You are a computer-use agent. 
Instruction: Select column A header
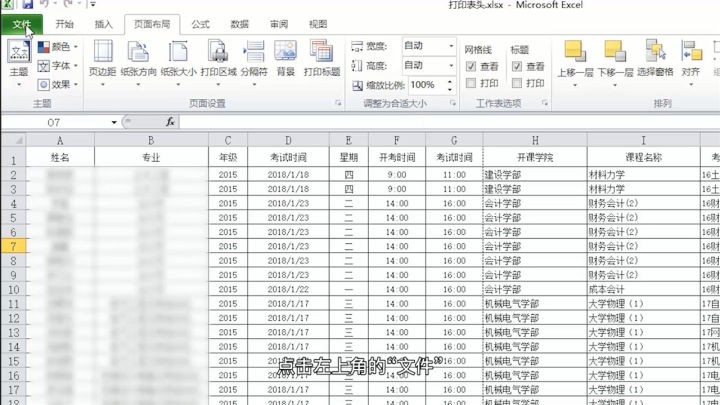[x=60, y=141]
